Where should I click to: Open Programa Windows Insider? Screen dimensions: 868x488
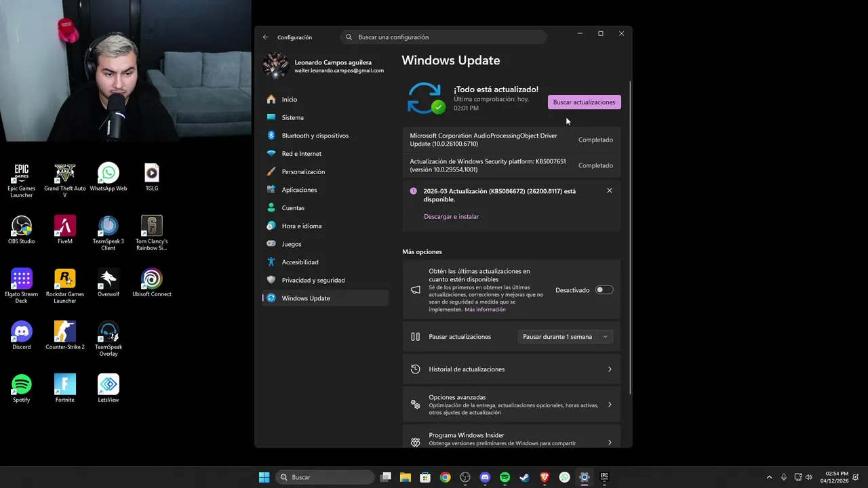point(511,436)
